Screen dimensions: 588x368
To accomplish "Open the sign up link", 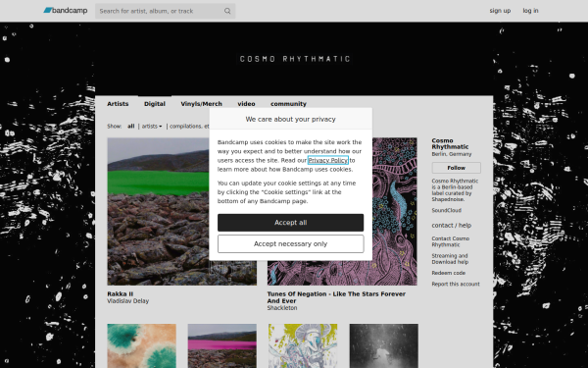I will (x=500, y=11).
